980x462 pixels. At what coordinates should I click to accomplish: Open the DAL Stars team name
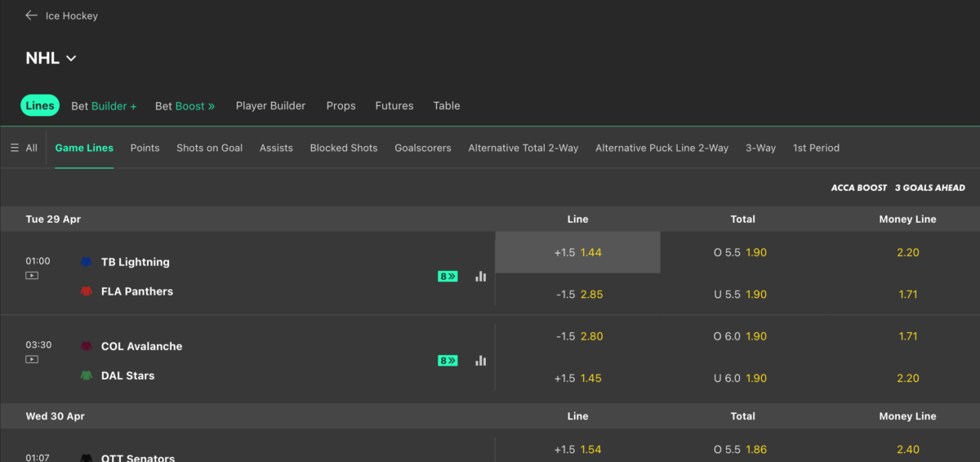(x=128, y=375)
